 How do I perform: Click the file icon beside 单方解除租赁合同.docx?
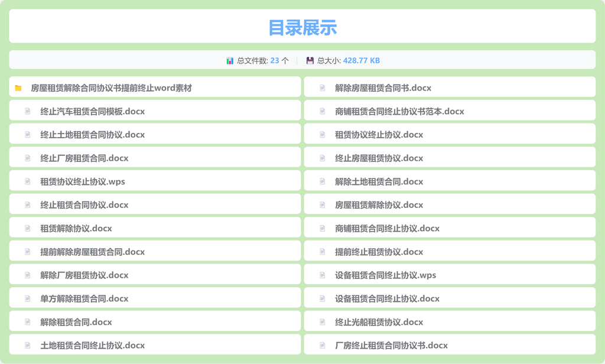27,299
